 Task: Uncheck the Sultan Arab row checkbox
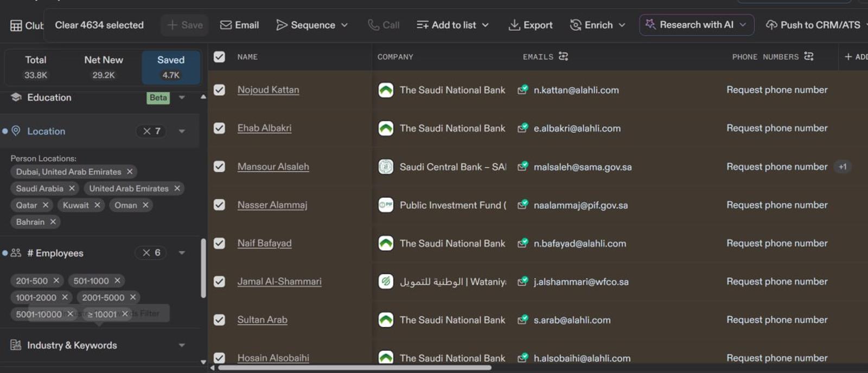(x=219, y=320)
